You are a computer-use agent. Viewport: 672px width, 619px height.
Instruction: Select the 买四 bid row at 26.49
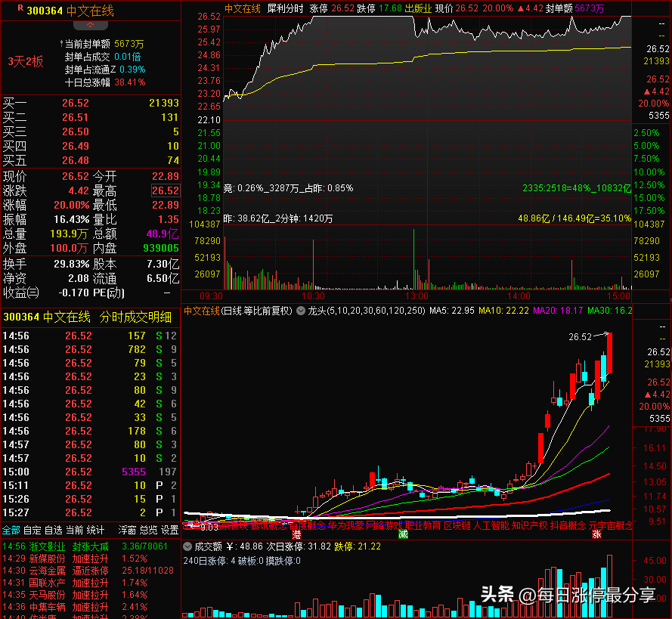[x=90, y=146]
